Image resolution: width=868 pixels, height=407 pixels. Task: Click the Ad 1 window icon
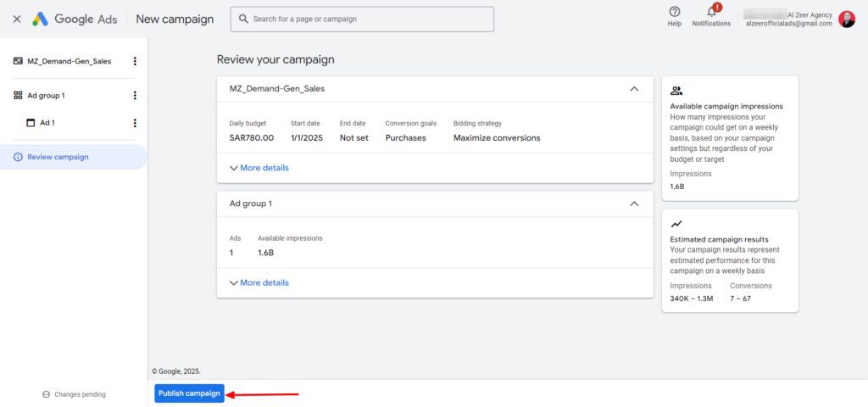pos(31,123)
